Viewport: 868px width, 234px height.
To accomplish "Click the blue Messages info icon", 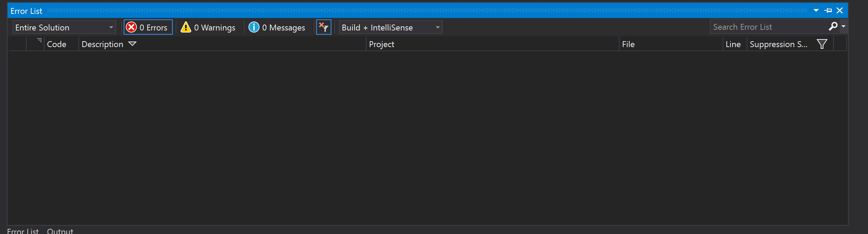I will [x=254, y=27].
